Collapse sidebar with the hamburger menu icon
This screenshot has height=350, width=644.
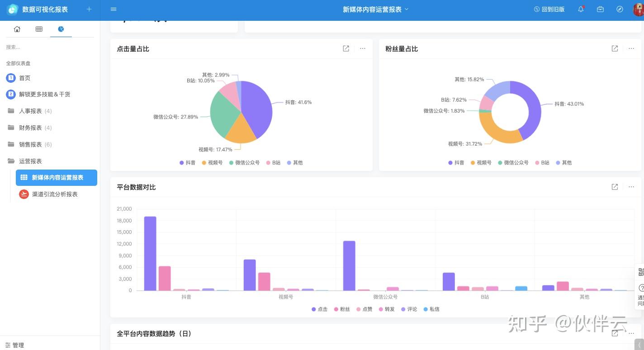(x=114, y=9)
